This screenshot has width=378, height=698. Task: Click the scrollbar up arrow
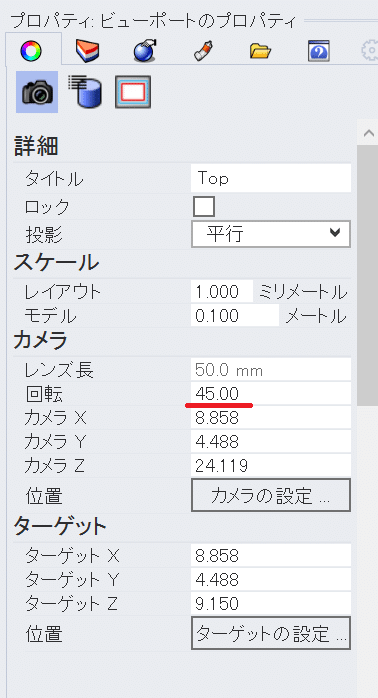pos(368,133)
